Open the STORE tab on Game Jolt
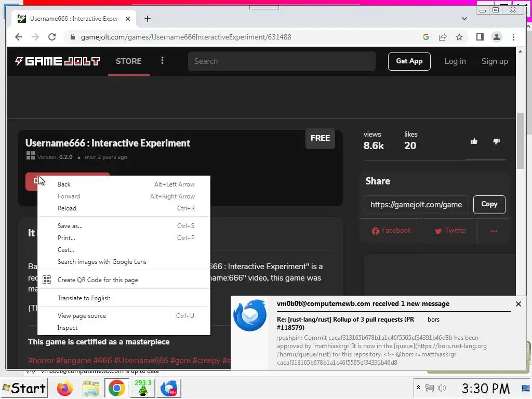This screenshot has height=399, width=532. pos(129,61)
